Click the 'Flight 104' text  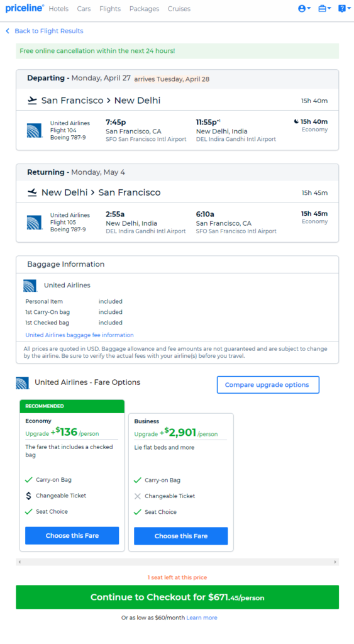pos(64,130)
